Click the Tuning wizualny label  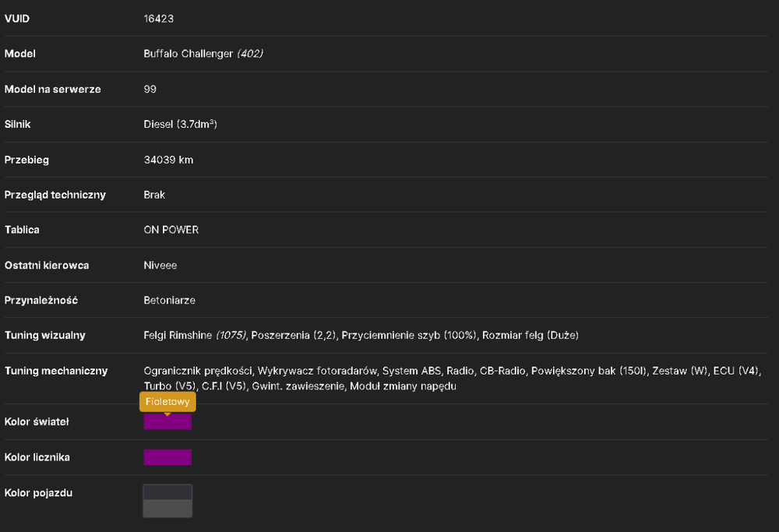click(45, 335)
